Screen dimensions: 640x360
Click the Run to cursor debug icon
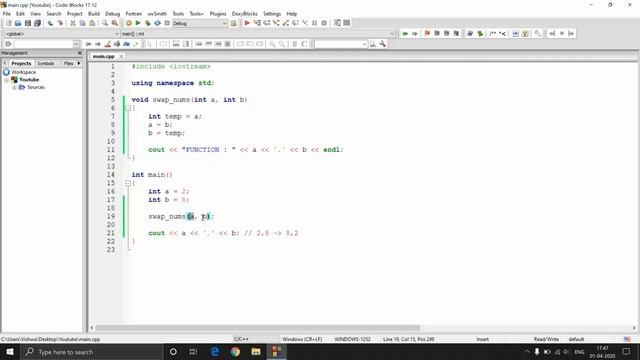(257, 23)
